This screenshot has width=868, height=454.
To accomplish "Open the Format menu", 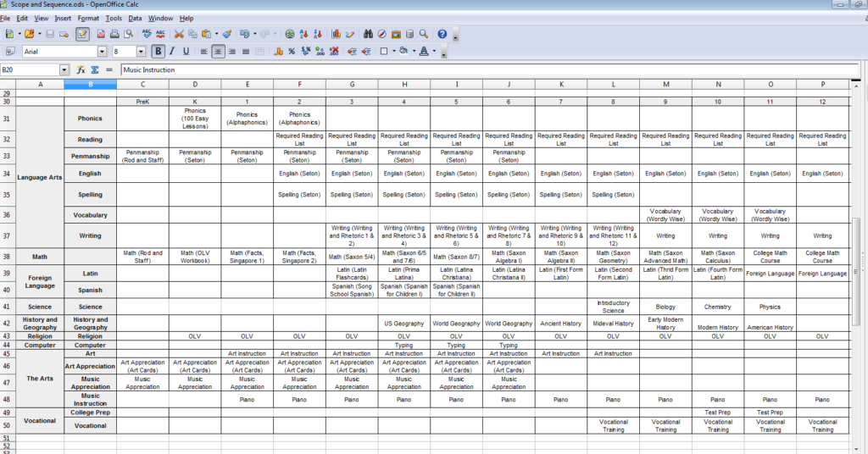I will [88, 19].
